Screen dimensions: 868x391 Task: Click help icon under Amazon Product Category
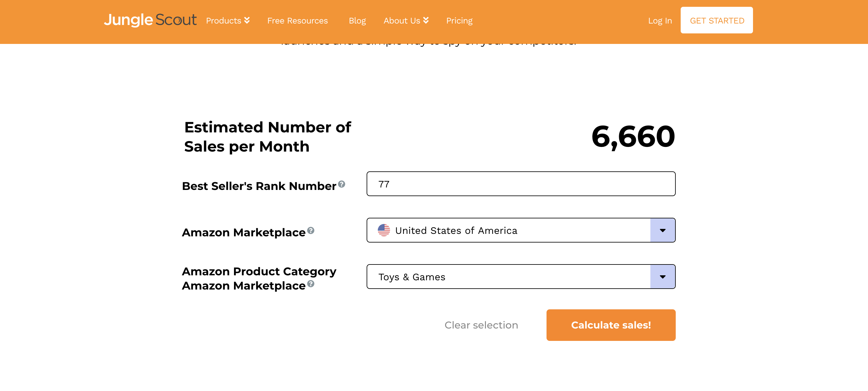(311, 284)
